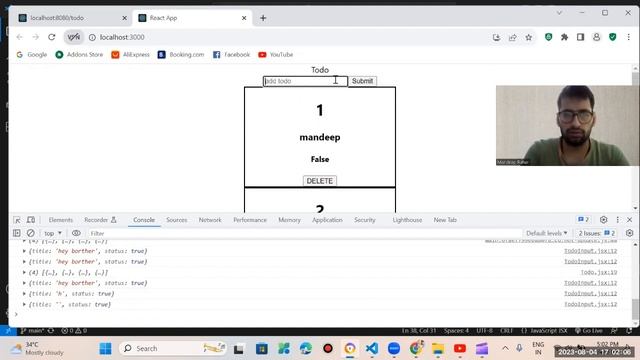Click the browser forward arrow

pos(36,37)
